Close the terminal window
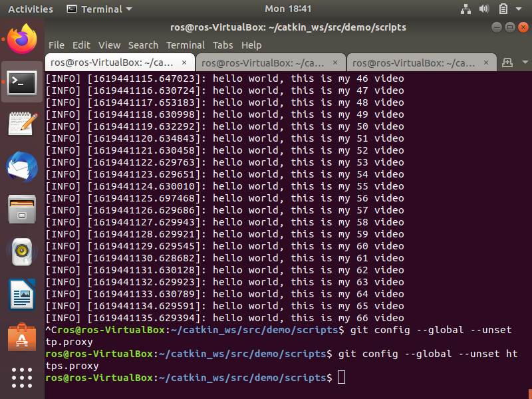 tap(523, 27)
